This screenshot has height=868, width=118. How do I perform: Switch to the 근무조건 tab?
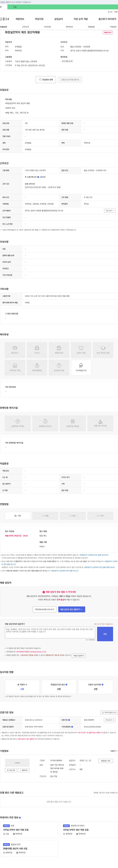(25, 27)
